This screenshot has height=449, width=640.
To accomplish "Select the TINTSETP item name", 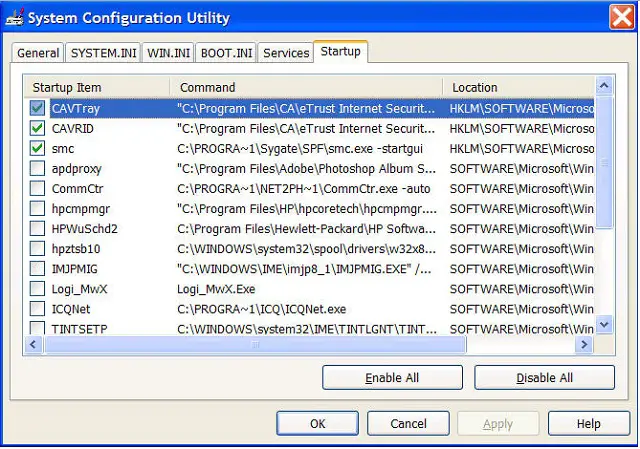I will coord(79,329).
